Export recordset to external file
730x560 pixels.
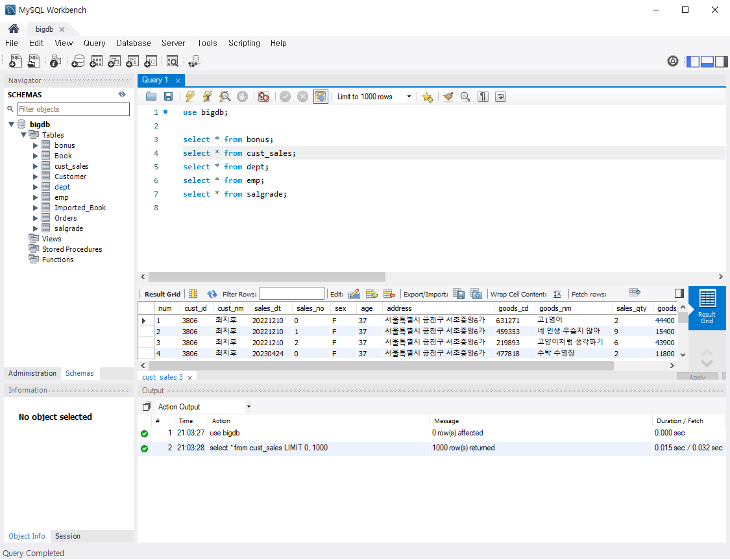[x=459, y=294]
